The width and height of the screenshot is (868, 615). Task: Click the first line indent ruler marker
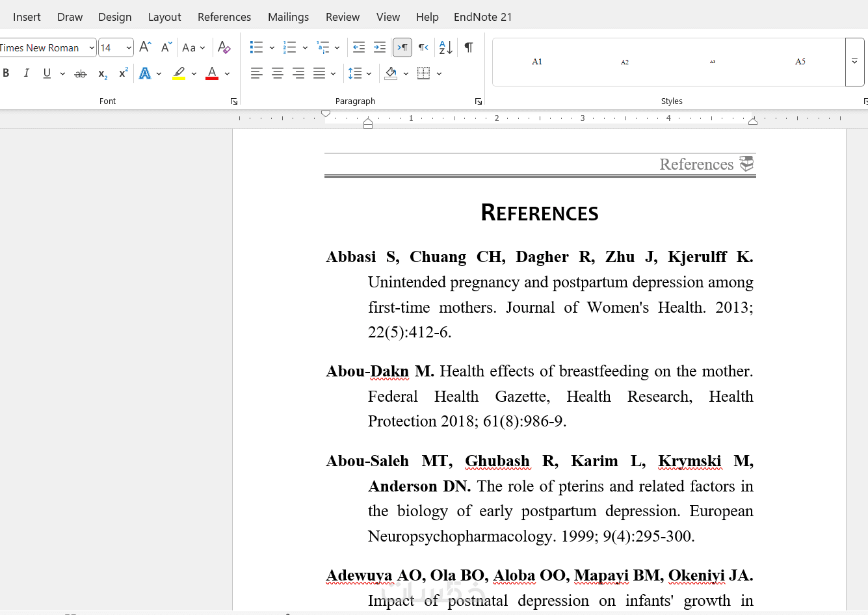click(326, 114)
